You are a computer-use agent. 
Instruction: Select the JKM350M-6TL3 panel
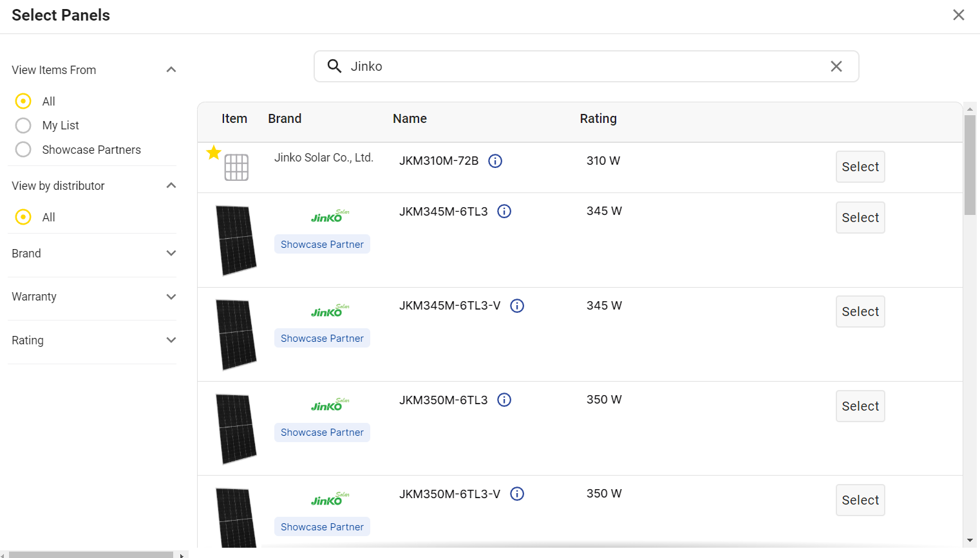(860, 406)
